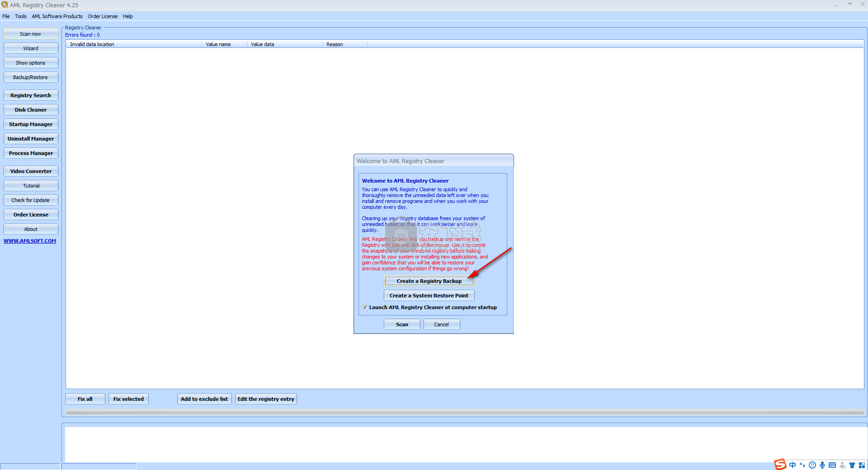Viewport: 868px width, 470px height.
Task: Click Order License sidebar button
Action: 31,215
